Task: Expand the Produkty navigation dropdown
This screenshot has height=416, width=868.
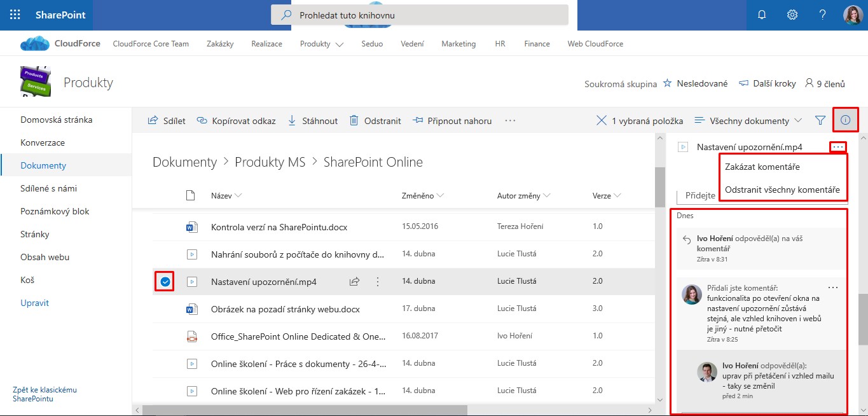Action: coord(339,45)
